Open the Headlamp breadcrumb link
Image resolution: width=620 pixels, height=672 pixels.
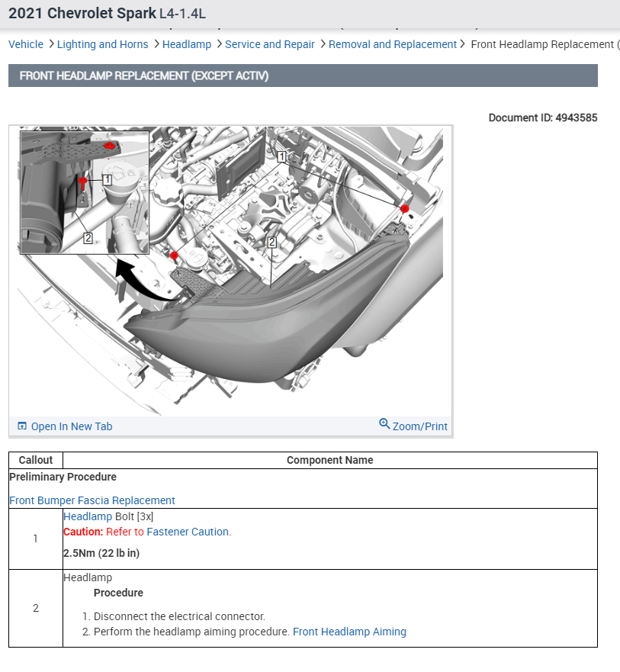click(x=187, y=44)
